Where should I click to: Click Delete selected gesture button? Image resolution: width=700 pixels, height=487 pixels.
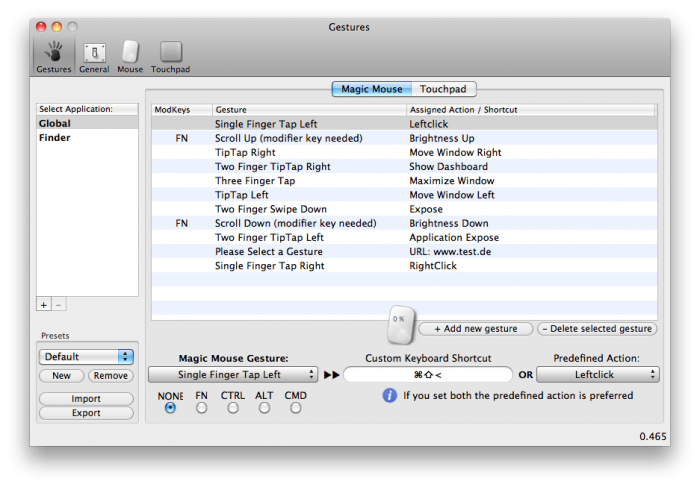(x=597, y=329)
